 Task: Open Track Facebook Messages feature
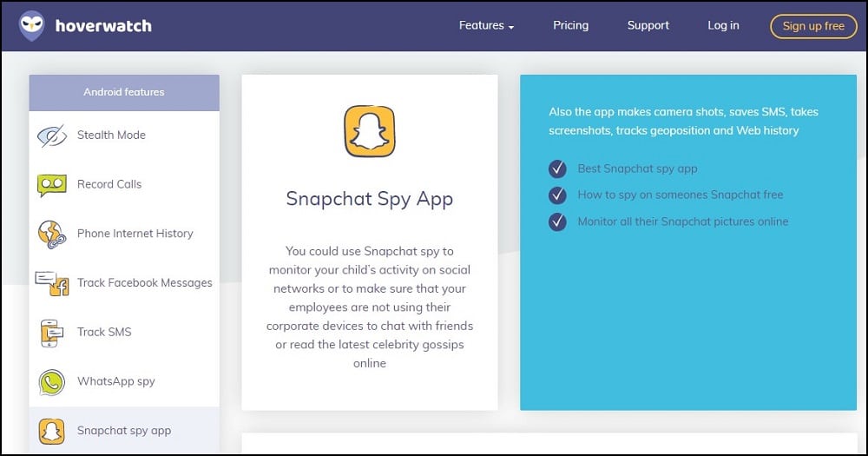point(144,283)
